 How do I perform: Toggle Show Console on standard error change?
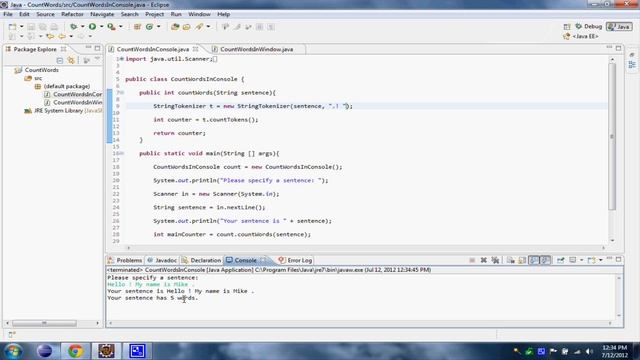[545, 260]
